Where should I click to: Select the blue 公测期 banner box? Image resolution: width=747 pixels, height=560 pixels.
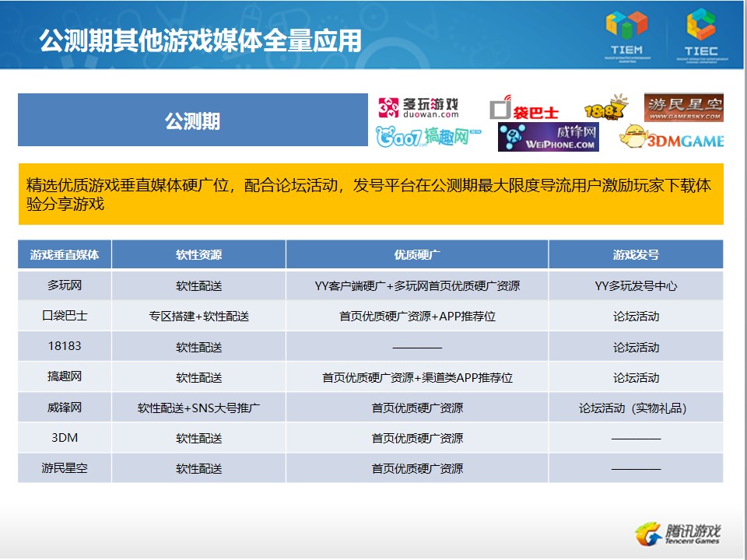192,120
